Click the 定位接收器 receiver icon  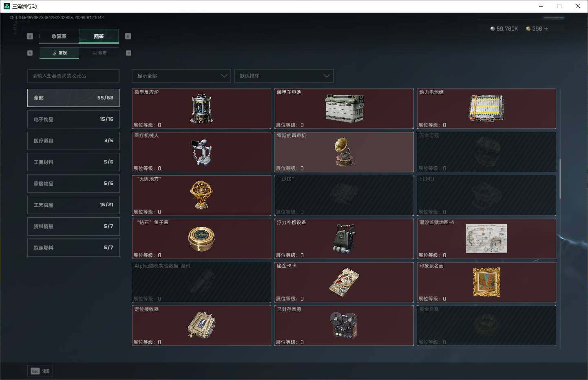(201, 325)
